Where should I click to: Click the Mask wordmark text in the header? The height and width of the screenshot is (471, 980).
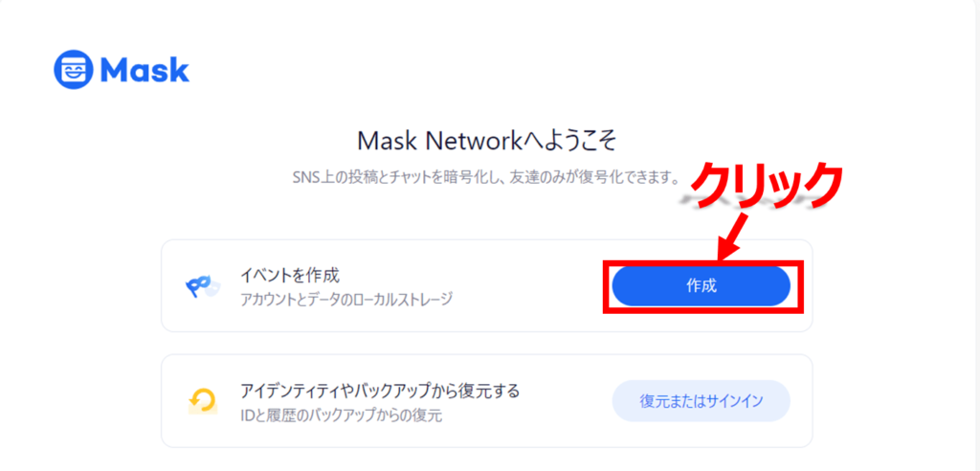(x=144, y=70)
